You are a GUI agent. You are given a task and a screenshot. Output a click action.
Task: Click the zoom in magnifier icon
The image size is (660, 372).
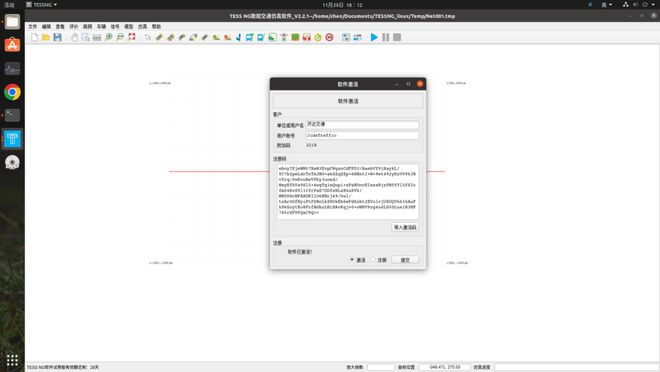click(109, 37)
